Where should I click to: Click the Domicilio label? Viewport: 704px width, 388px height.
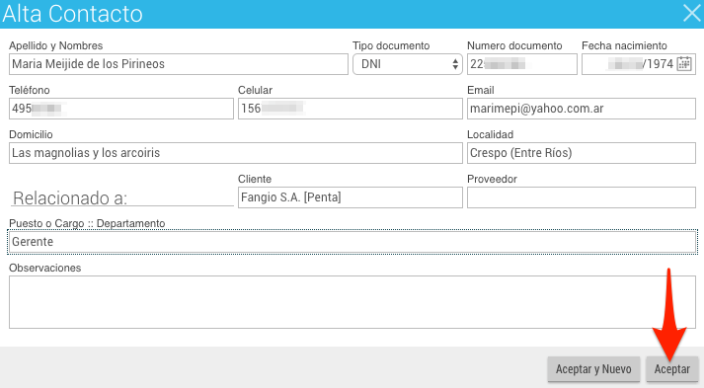point(31,135)
